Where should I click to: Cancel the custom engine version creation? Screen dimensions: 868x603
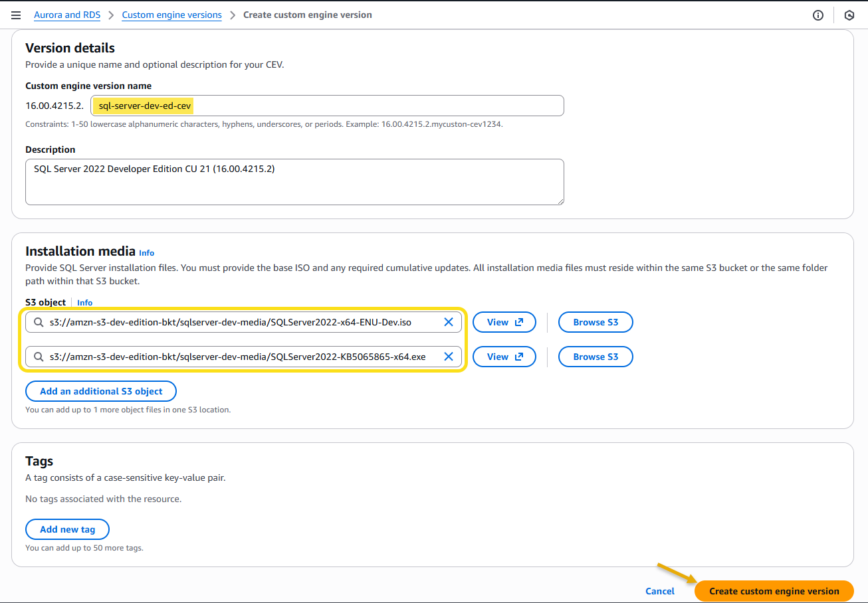tap(659, 591)
